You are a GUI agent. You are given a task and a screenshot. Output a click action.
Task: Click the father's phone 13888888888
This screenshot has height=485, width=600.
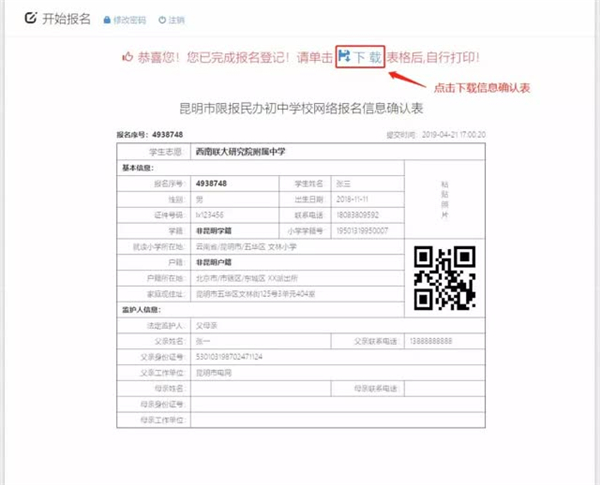coord(431,341)
